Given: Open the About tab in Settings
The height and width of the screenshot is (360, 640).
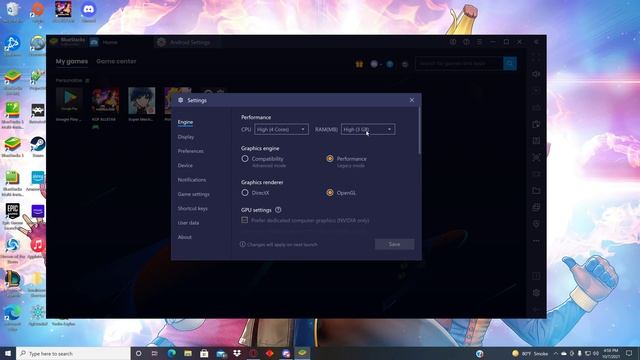Looking at the screenshot, I should 184,237.
